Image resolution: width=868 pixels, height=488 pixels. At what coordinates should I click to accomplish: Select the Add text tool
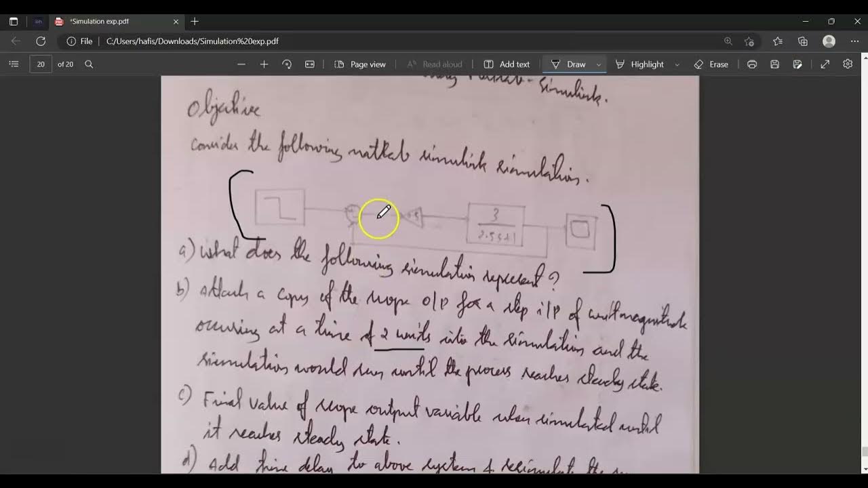pos(507,64)
